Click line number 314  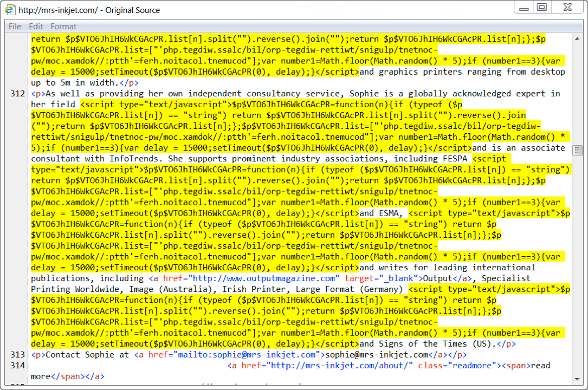(18, 366)
